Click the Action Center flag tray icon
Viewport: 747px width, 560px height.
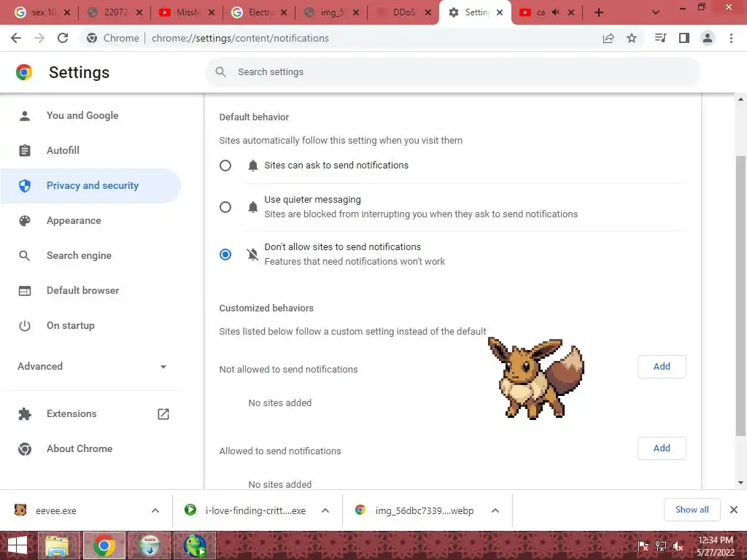(x=643, y=547)
